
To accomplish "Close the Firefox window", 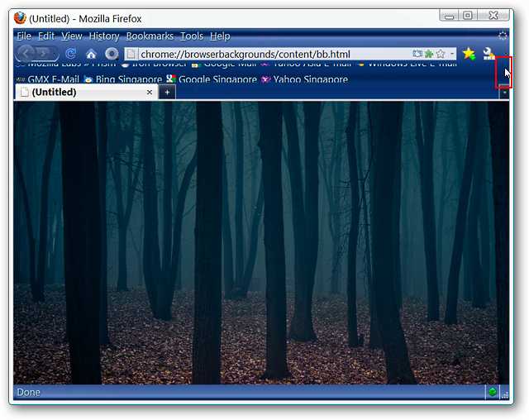I will pyautogui.click(x=493, y=16).
